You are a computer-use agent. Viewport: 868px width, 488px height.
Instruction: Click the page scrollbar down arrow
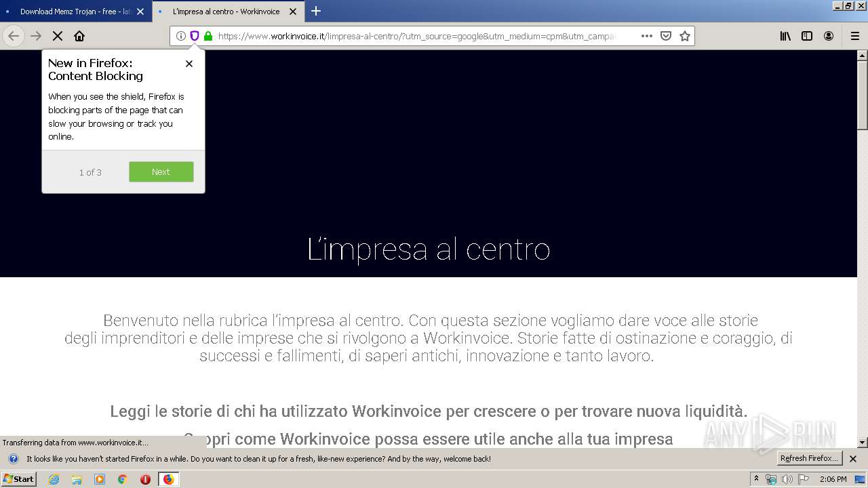pos(863,443)
